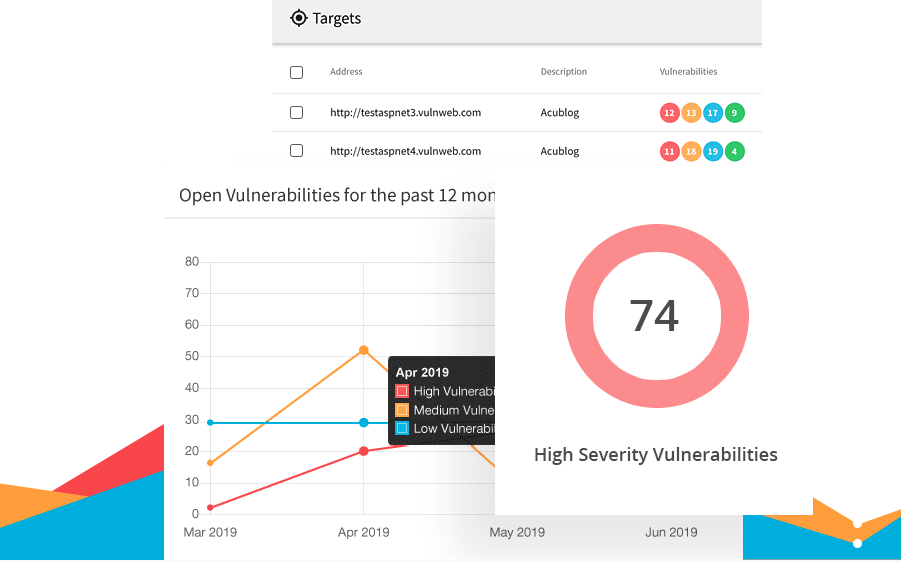Screen dimensions: 901x562
Task: Click green badge 9 for testaspnet3
Action: point(735,113)
